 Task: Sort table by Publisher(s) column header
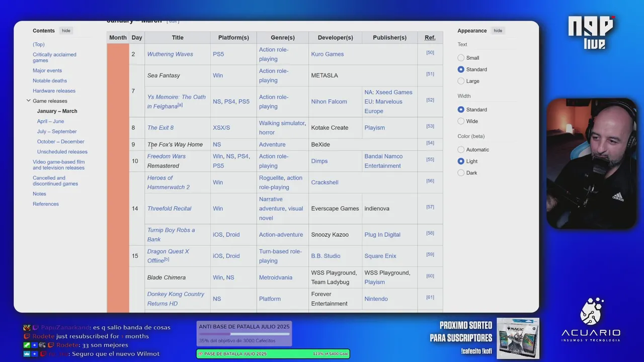pyautogui.click(x=390, y=38)
